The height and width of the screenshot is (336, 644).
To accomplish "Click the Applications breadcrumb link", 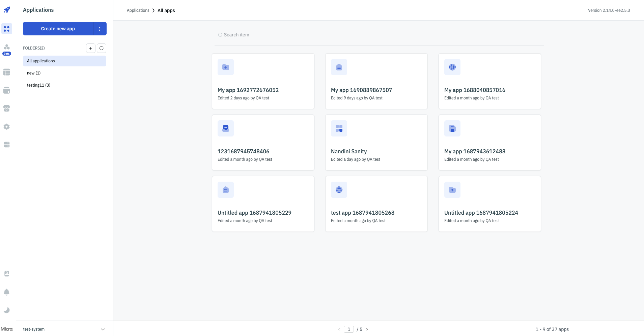I will 138,10.
